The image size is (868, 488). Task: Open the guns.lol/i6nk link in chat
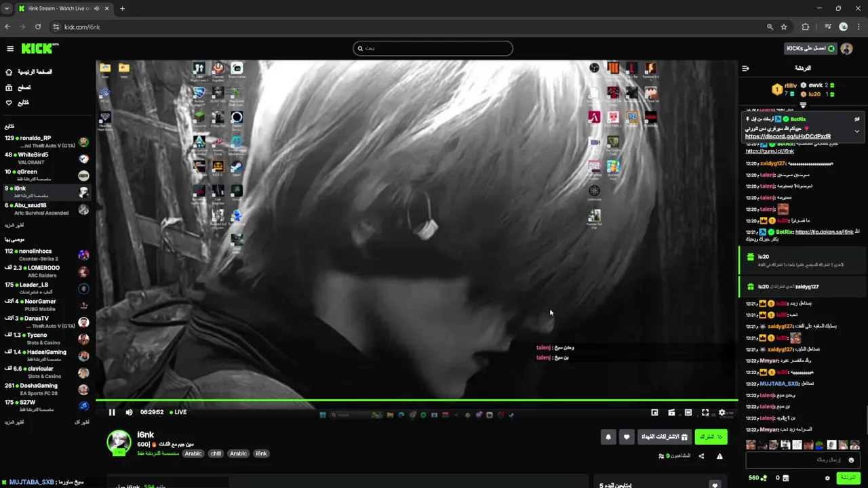click(770, 151)
